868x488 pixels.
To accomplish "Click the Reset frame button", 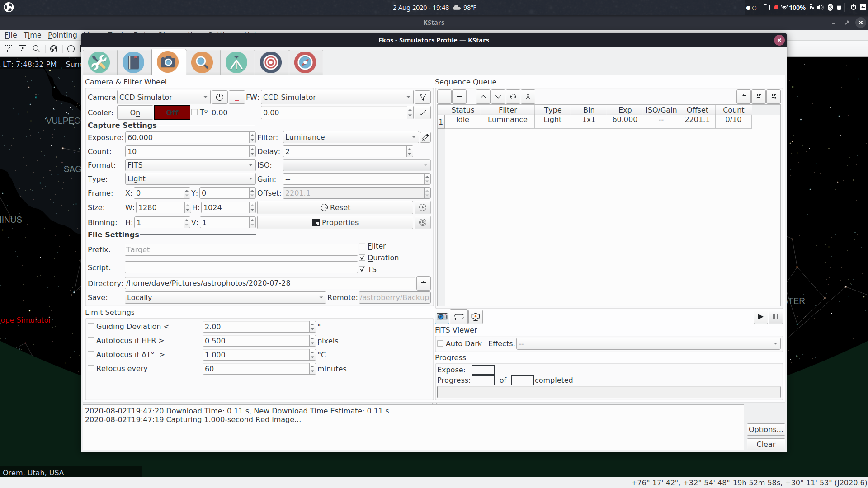I will pyautogui.click(x=335, y=207).
